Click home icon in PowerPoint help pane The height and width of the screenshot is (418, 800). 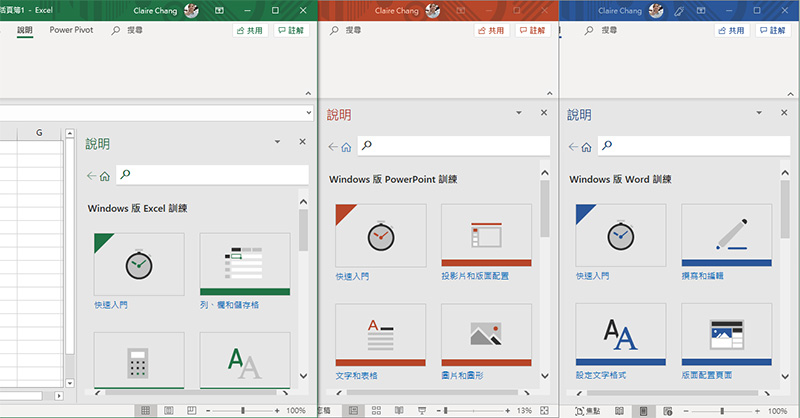point(346,147)
